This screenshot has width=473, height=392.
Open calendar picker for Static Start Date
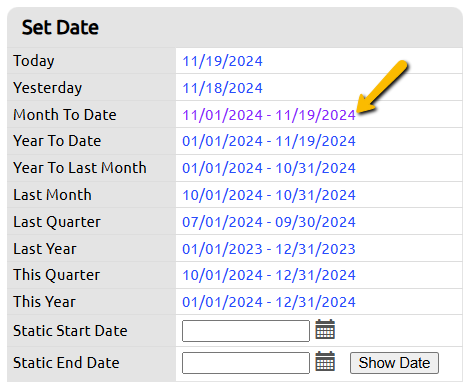[x=325, y=329]
